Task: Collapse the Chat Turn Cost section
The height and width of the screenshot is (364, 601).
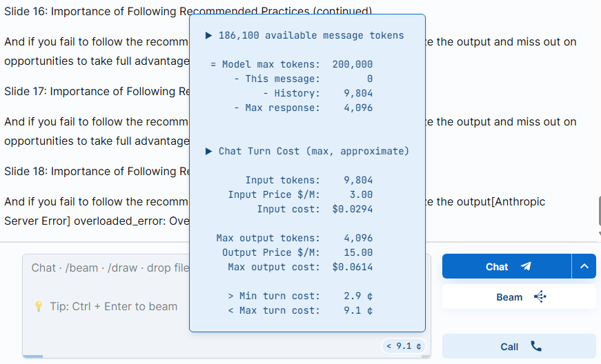Action: tap(209, 151)
